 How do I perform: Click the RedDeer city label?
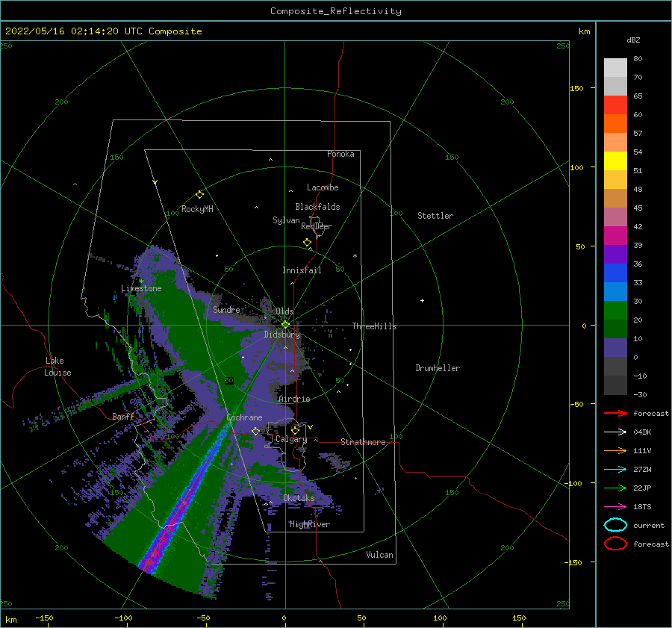(x=317, y=226)
